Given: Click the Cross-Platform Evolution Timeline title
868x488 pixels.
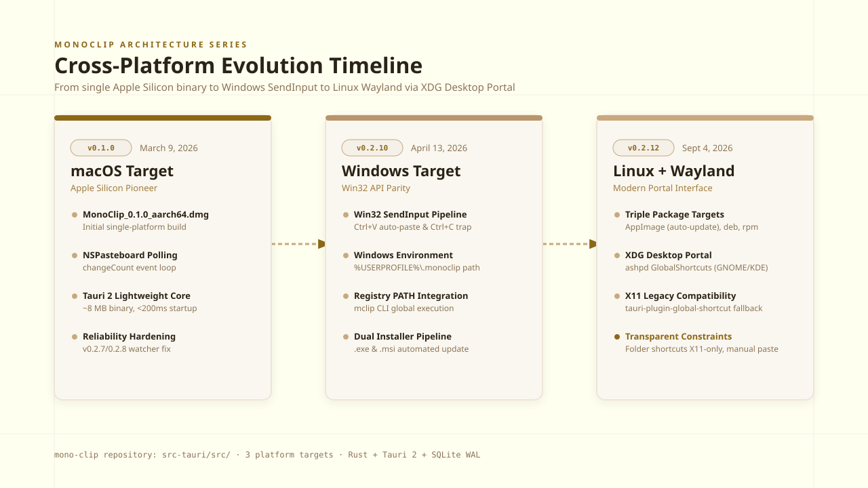Looking at the screenshot, I should (238, 66).
